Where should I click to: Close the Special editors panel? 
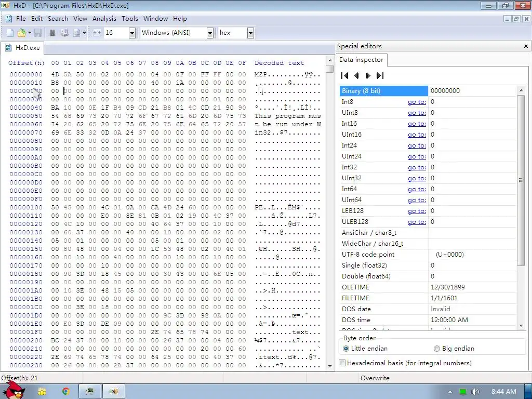(526, 46)
